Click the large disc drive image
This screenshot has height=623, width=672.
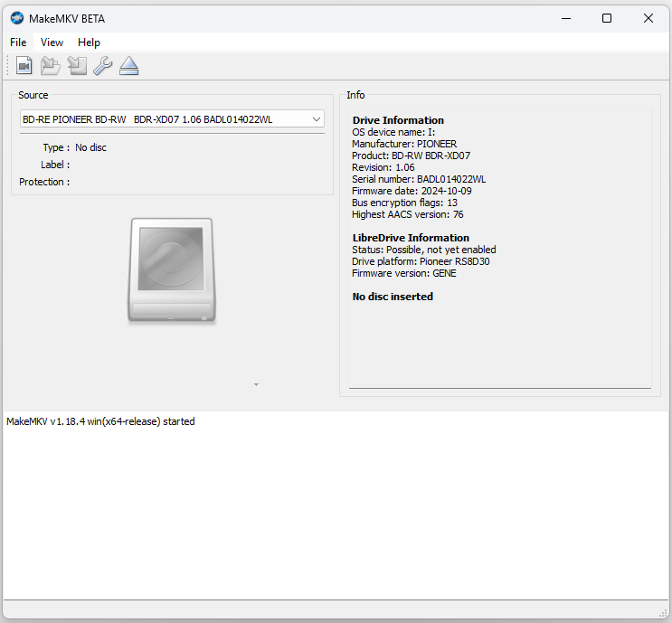click(x=172, y=270)
